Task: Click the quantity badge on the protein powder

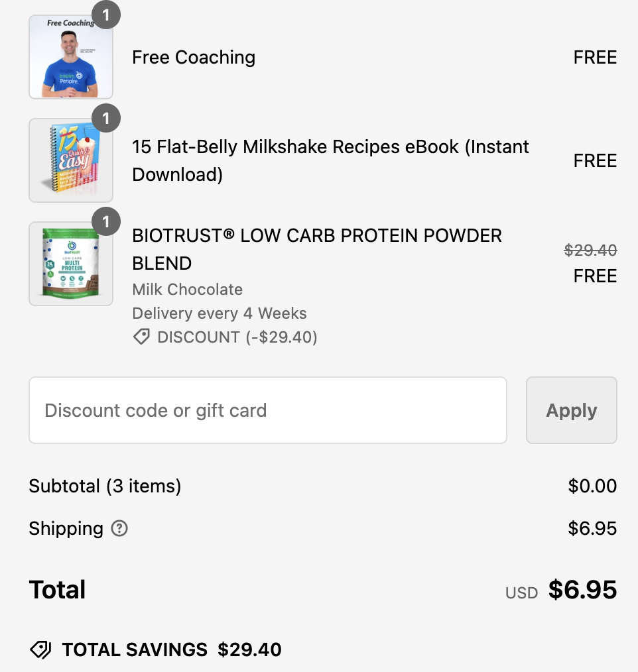Action: click(106, 221)
